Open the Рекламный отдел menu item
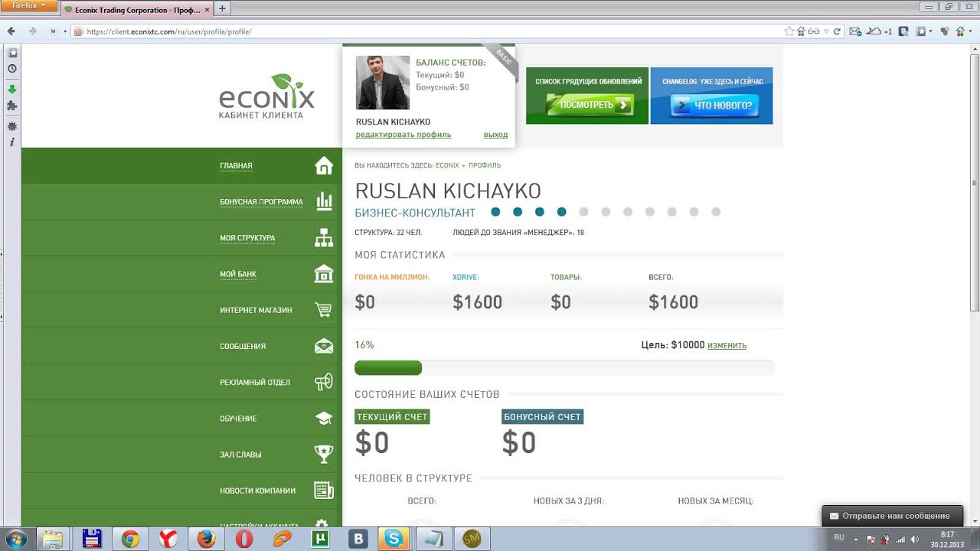Viewport: 980px width, 551px height. (x=255, y=382)
